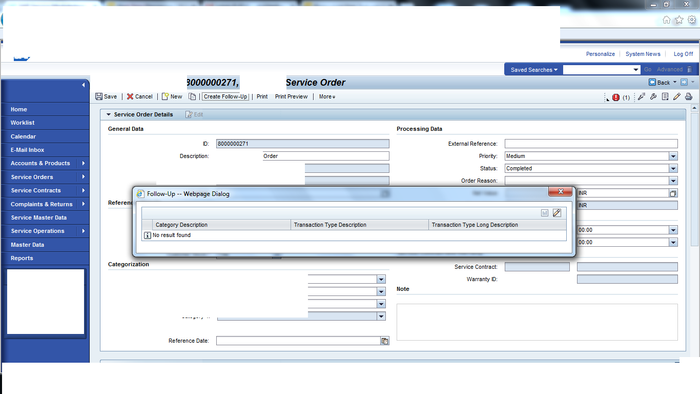Open the Reference Date calendar picker icon

click(x=384, y=341)
